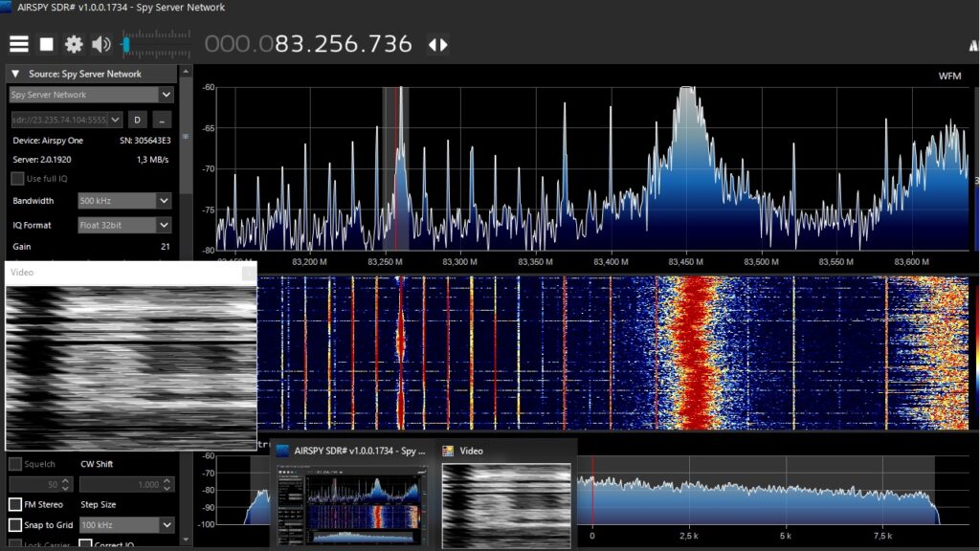Stop the radio with the square stop button
Screen dimensions: 980x551
point(46,44)
